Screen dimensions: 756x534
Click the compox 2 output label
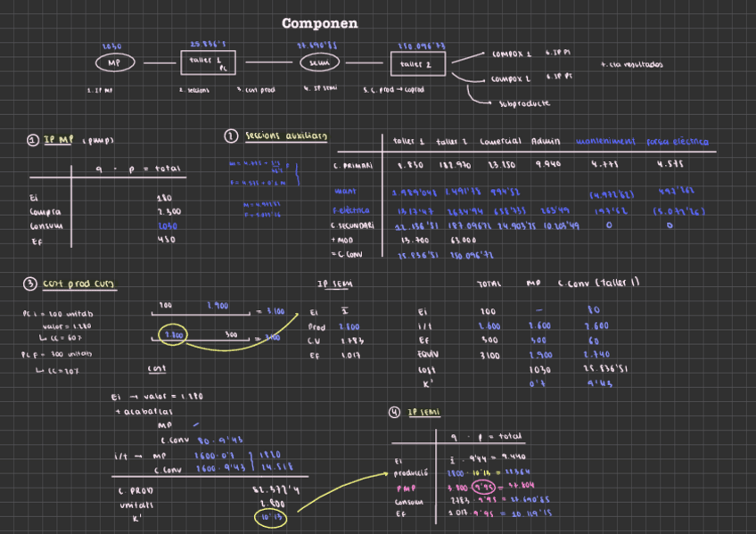511,78
